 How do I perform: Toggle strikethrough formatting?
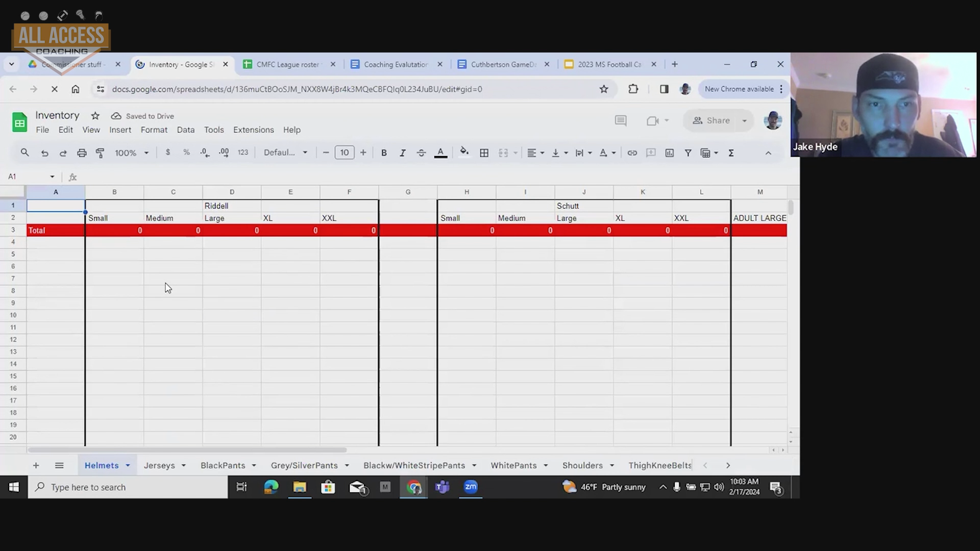click(421, 153)
